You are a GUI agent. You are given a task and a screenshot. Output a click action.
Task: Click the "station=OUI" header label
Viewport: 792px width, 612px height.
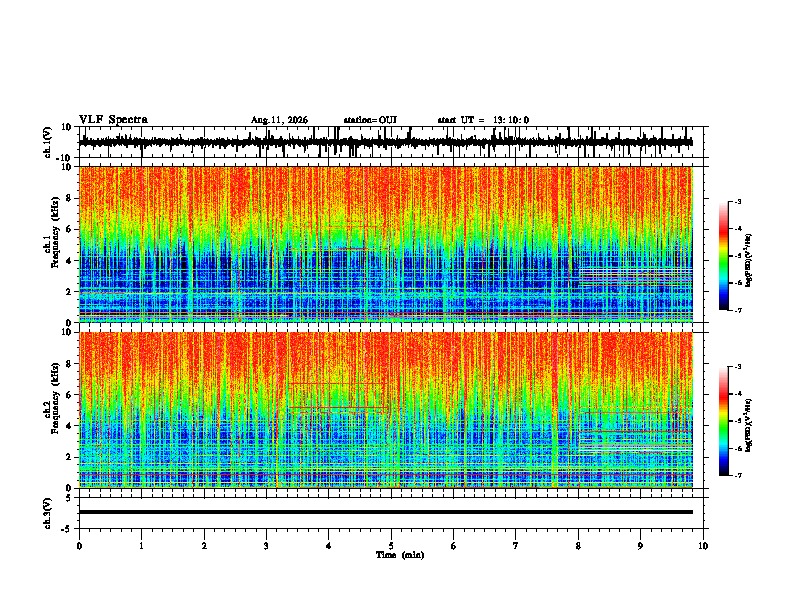click(370, 120)
